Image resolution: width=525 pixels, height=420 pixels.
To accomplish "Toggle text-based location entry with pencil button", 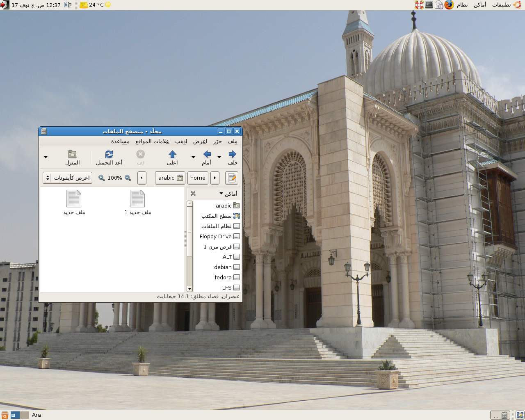I will [232, 178].
